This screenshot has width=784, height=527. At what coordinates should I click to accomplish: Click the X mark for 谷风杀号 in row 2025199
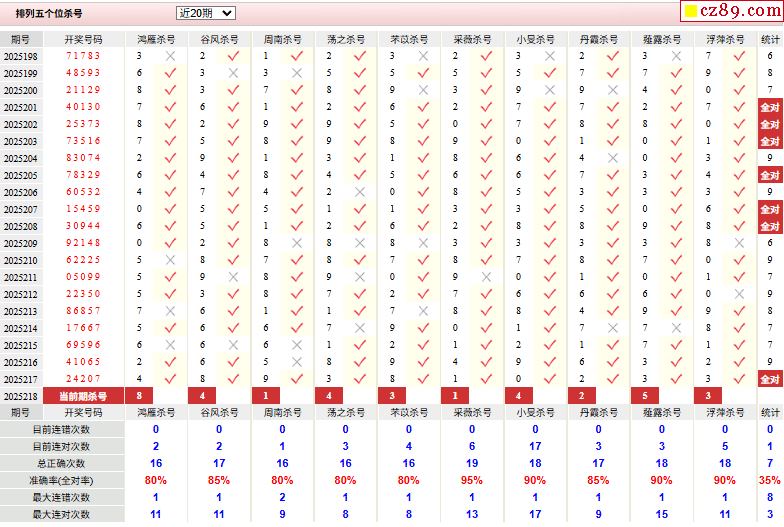[233, 73]
